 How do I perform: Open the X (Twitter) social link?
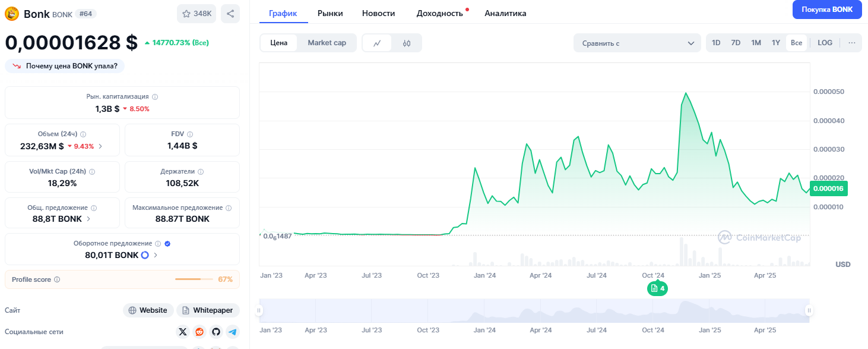183,332
